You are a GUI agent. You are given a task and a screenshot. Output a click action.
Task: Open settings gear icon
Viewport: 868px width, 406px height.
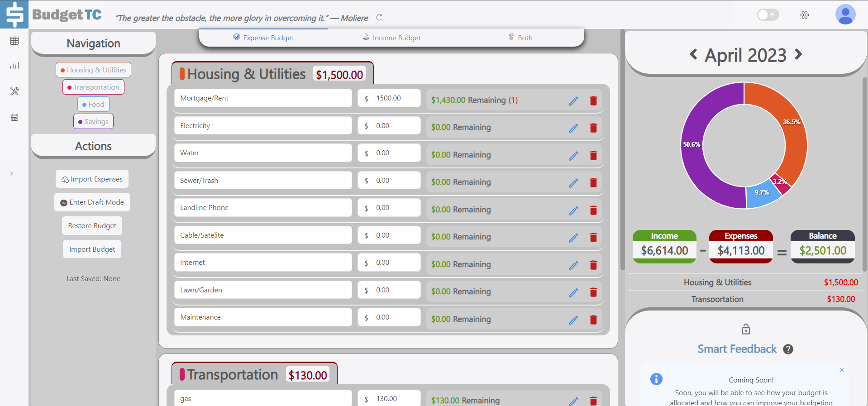pyautogui.click(x=805, y=15)
